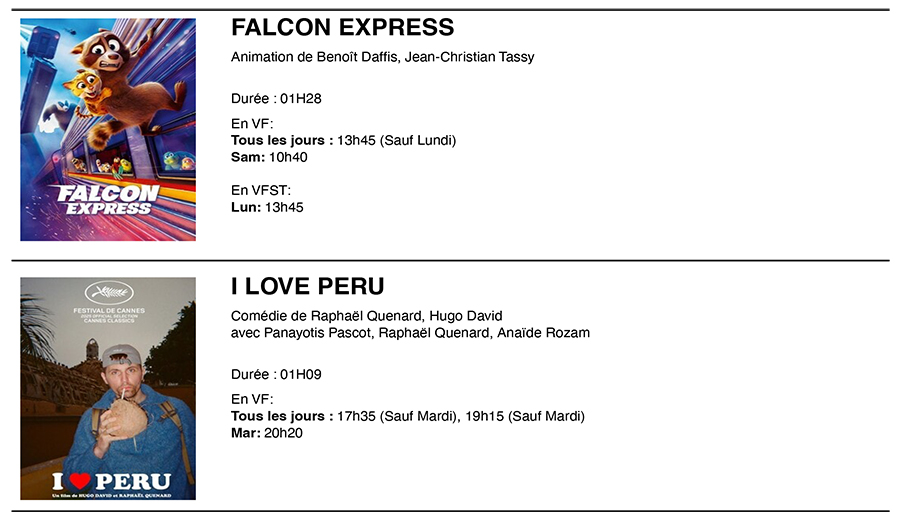
Task: Select the 17h35 I Love Peru showtime
Action: pos(356,416)
